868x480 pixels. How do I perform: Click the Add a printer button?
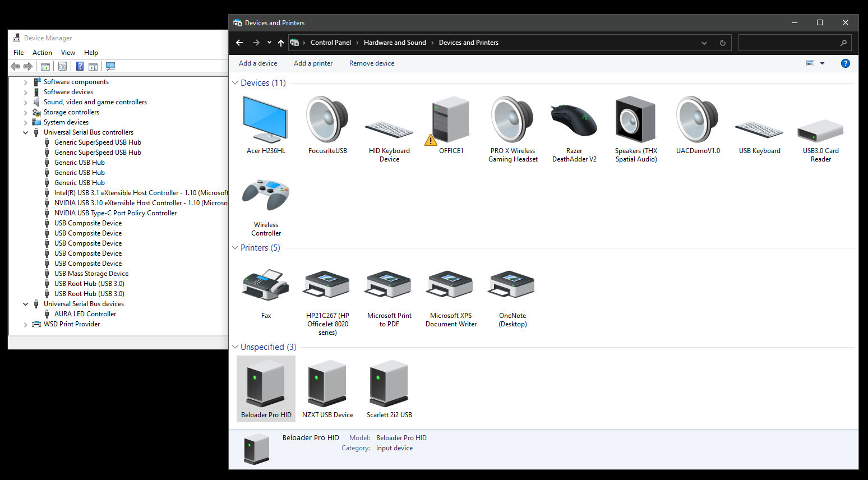(x=313, y=63)
